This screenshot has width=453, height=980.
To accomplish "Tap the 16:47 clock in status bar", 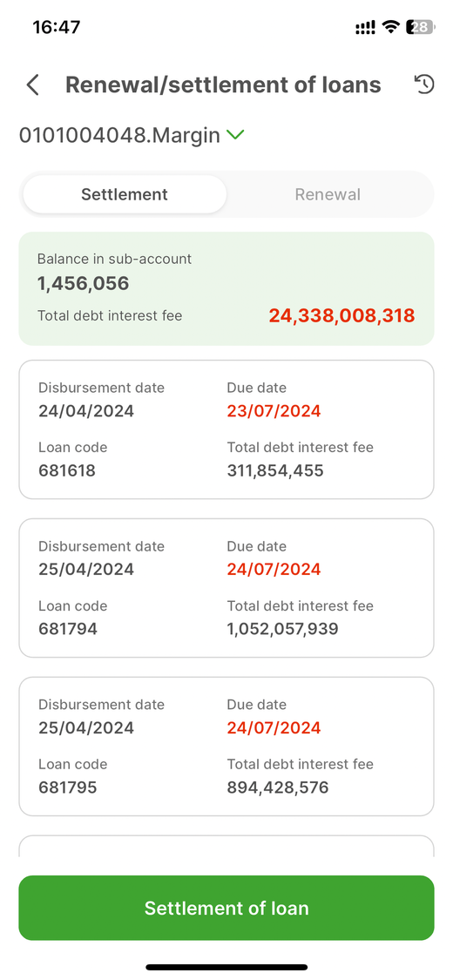I will [x=57, y=28].
